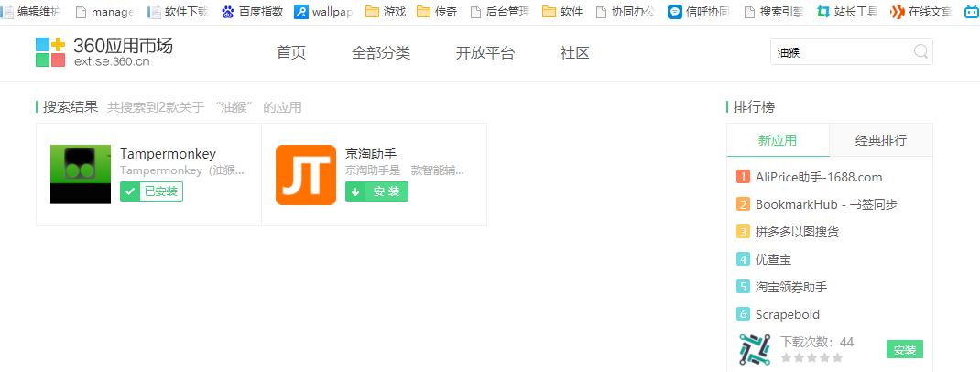980x372 pixels.
Task: Open the 协同办公 bookmark
Action: [625, 11]
